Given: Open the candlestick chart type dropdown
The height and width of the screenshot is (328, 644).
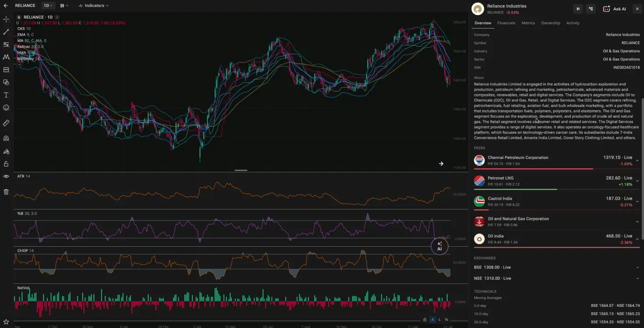Looking at the screenshot, I should [x=64, y=6].
